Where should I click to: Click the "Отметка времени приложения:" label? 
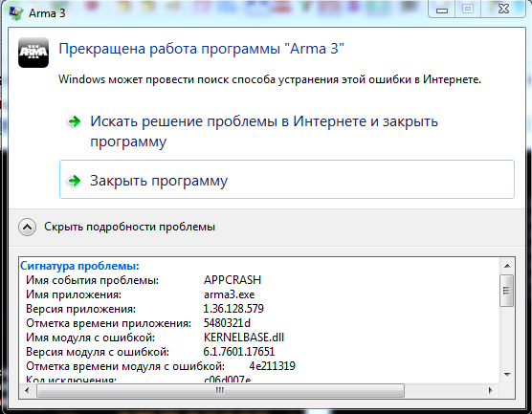tap(108, 323)
